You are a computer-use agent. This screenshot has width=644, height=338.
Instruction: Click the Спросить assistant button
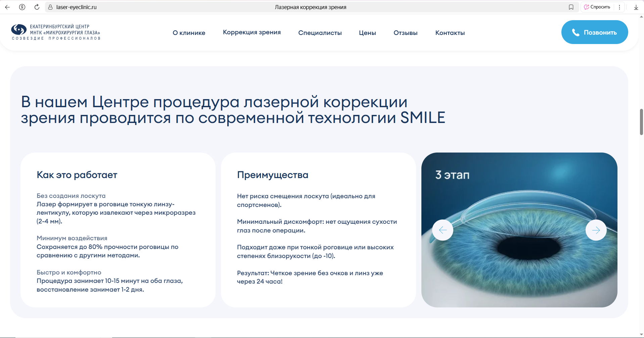[597, 7]
